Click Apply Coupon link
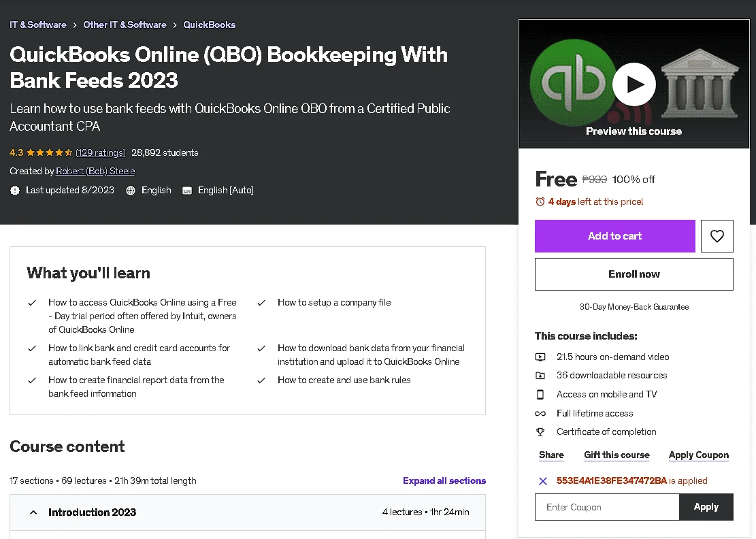This screenshot has height=539, width=756. click(699, 455)
